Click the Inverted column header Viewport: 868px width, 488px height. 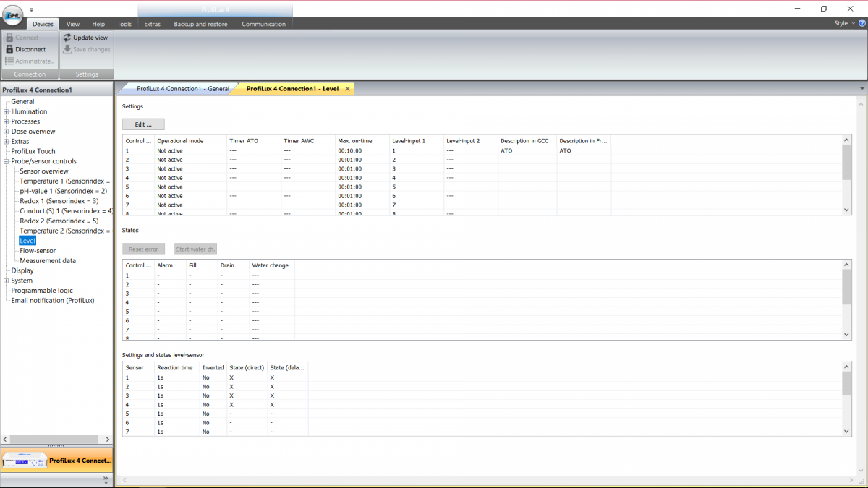tap(213, 367)
